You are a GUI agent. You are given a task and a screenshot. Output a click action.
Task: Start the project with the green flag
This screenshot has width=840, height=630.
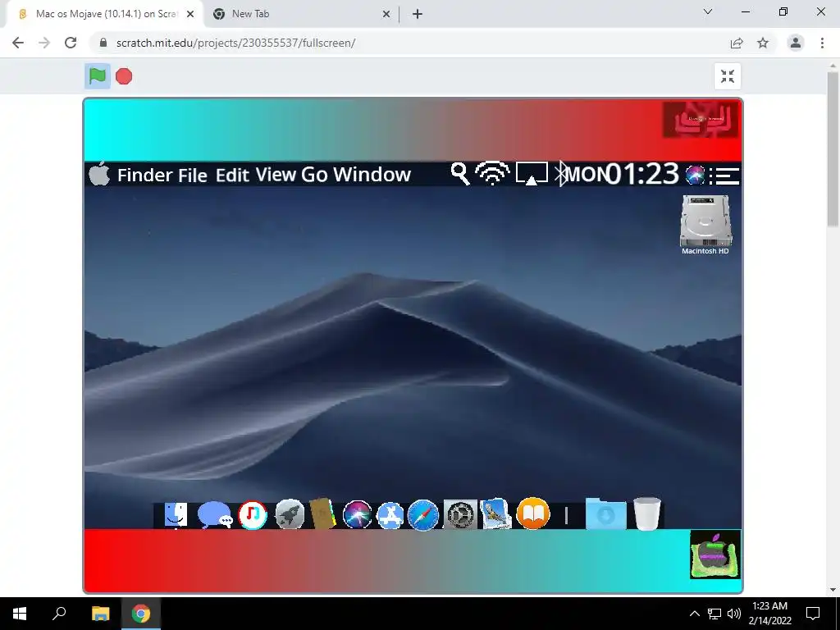98,76
